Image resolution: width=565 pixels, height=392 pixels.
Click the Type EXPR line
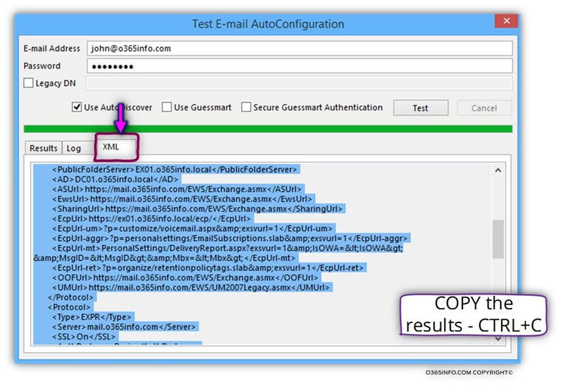point(92,317)
